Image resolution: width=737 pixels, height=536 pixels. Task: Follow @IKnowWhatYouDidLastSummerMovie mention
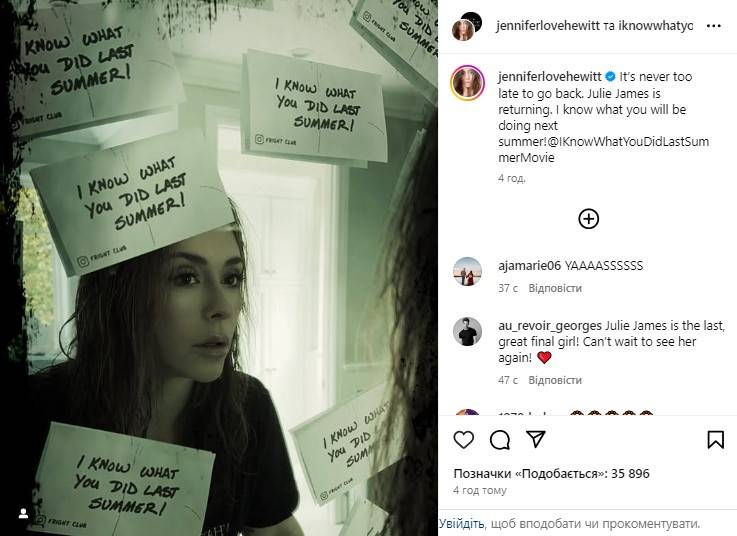[x=604, y=150]
